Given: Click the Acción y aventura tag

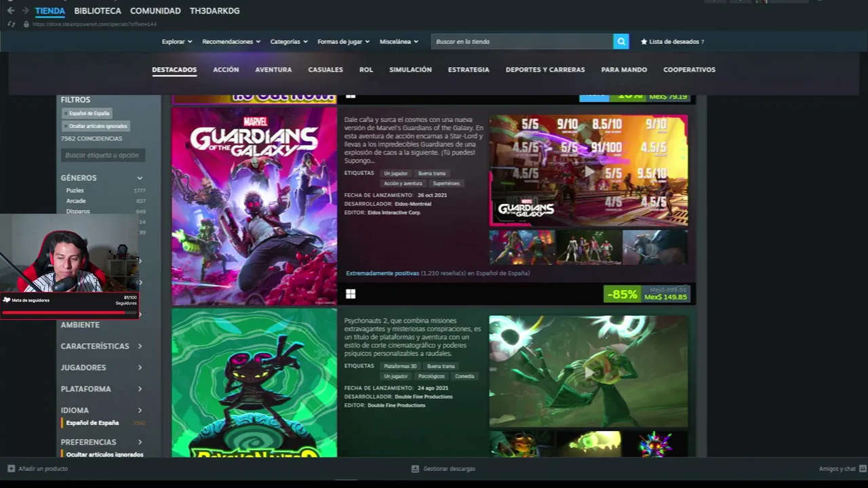Looking at the screenshot, I should pyautogui.click(x=403, y=184).
